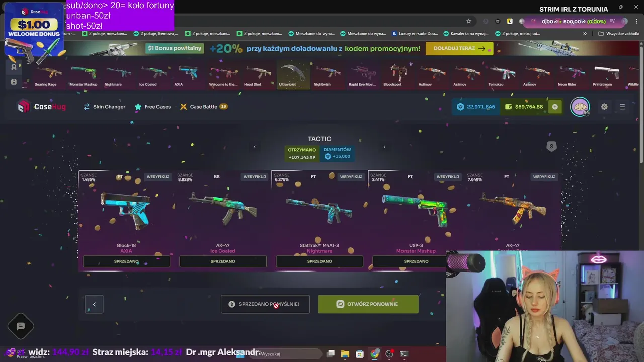Collapse section with double-chevron up icon
This screenshot has width=644, height=362.
[x=551, y=146]
